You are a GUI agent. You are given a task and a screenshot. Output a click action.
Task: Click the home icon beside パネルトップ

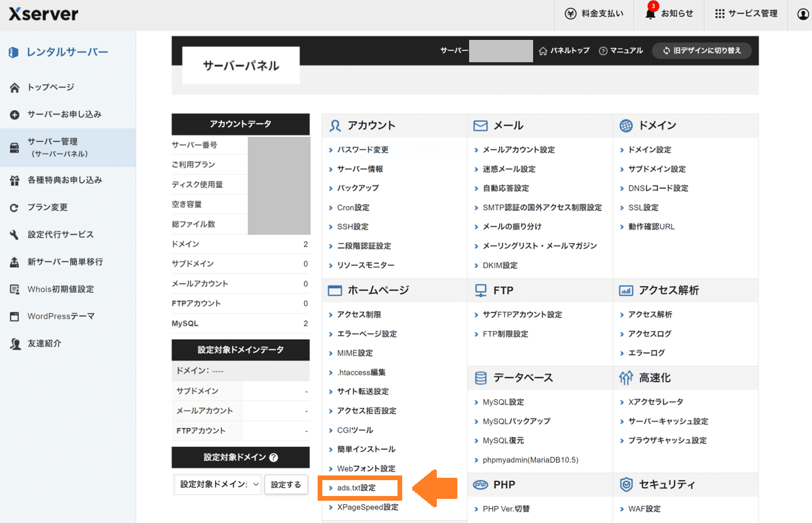tap(543, 51)
